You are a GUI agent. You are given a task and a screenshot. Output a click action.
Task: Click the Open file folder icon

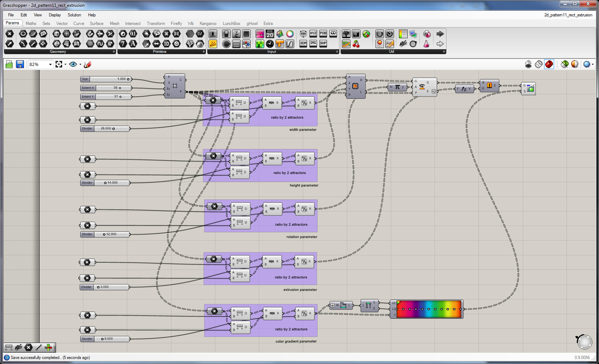(9, 64)
